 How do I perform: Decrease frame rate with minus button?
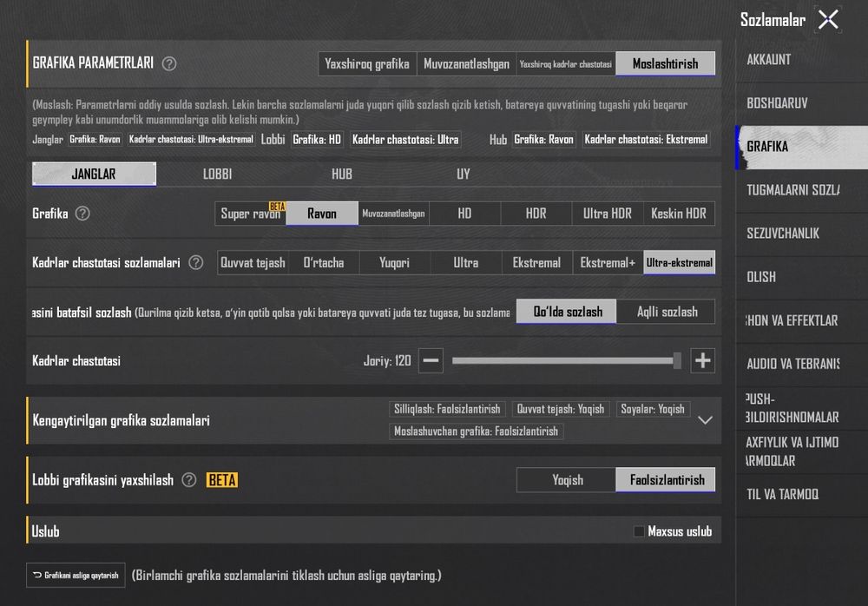pyautogui.click(x=431, y=360)
